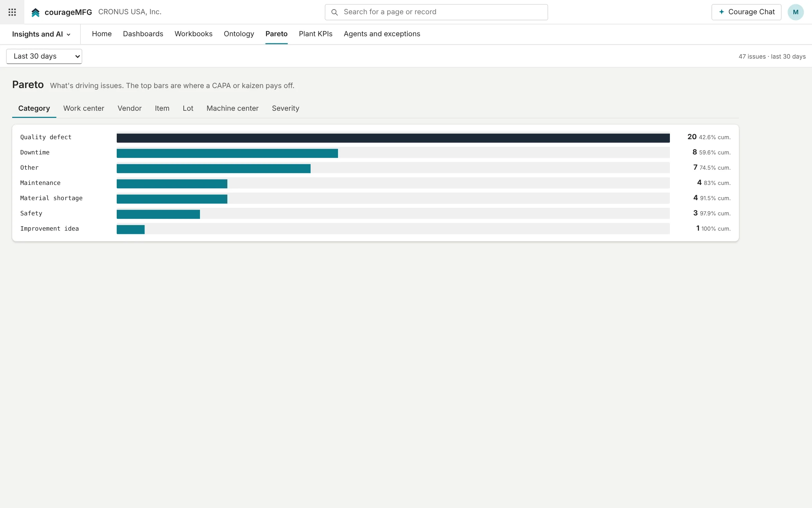812x508 pixels.
Task: Click the Maintenance bar
Action: tap(172, 184)
